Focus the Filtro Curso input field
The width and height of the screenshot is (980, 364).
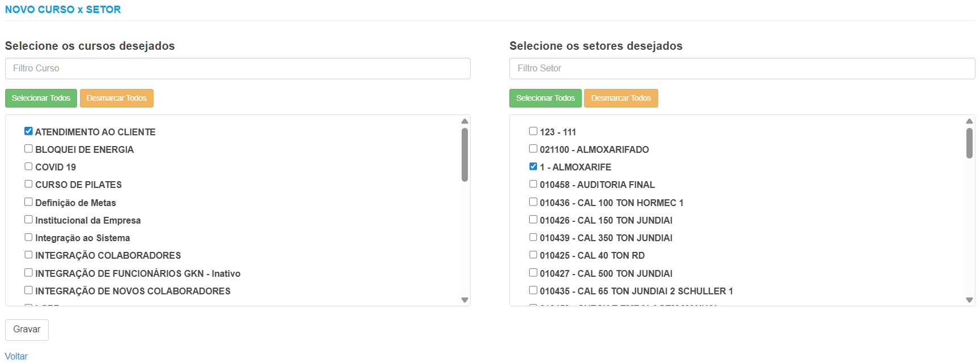tap(238, 68)
